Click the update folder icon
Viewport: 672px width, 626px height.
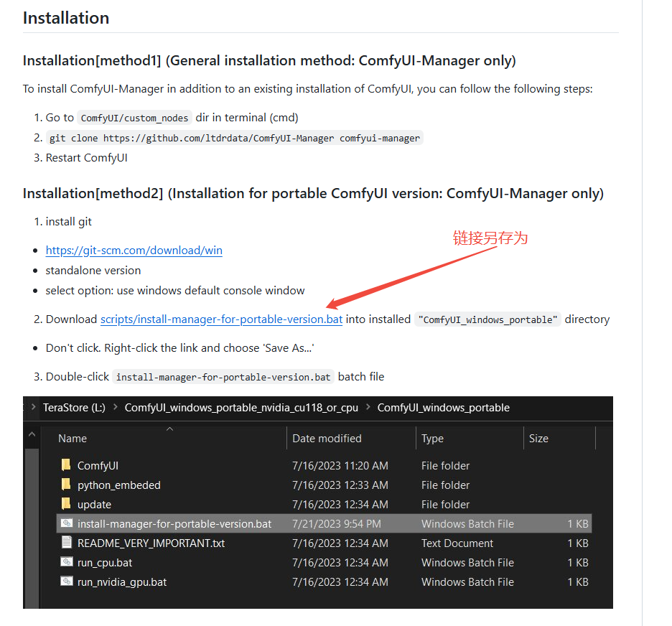66,504
